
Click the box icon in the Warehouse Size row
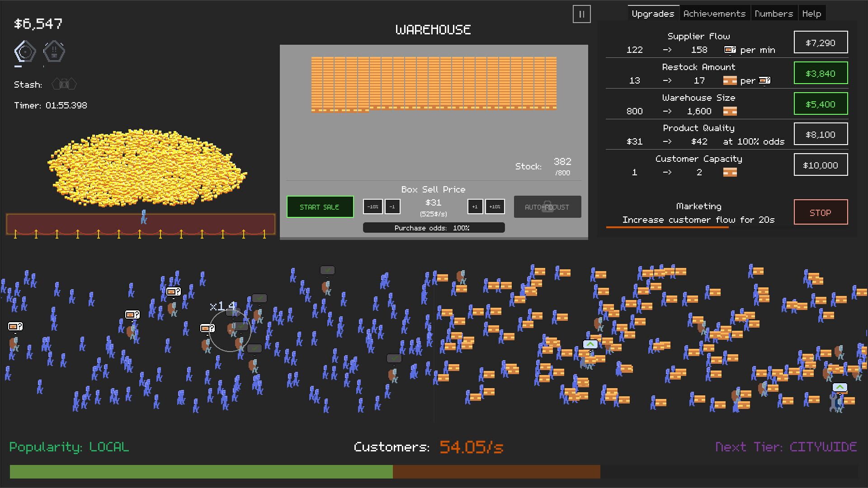tap(731, 111)
